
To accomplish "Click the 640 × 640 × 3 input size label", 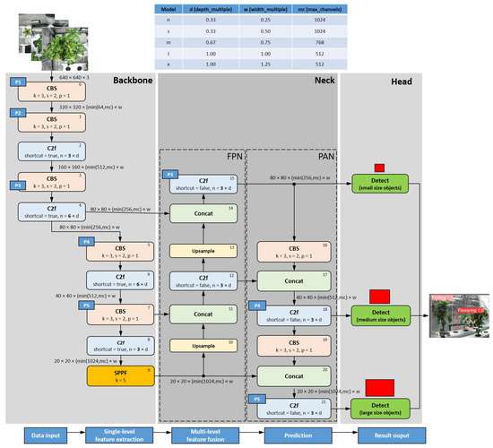I will tap(74, 77).
